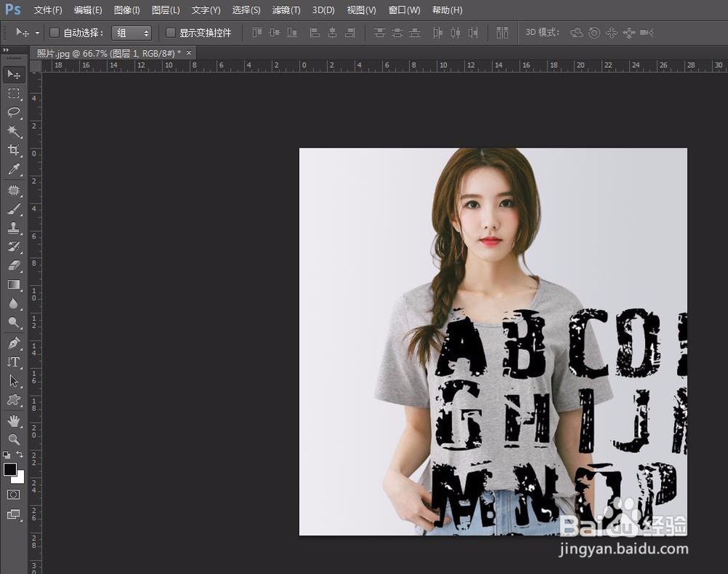The width and height of the screenshot is (728, 574).
Task: Select the Brush tool
Action: point(14,209)
